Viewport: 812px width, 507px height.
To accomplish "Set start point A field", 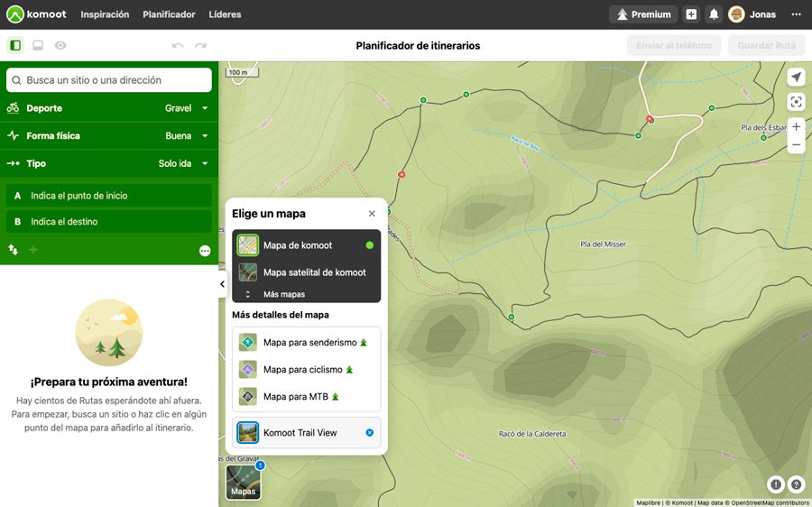I will [x=109, y=196].
